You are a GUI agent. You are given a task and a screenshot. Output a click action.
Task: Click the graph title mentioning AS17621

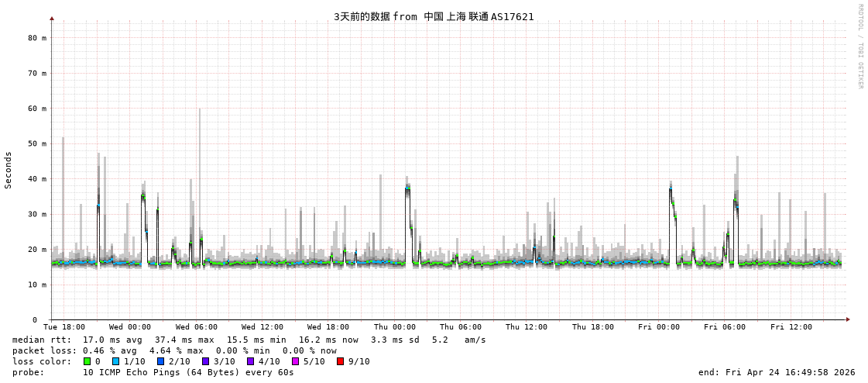(x=434, y=16)
